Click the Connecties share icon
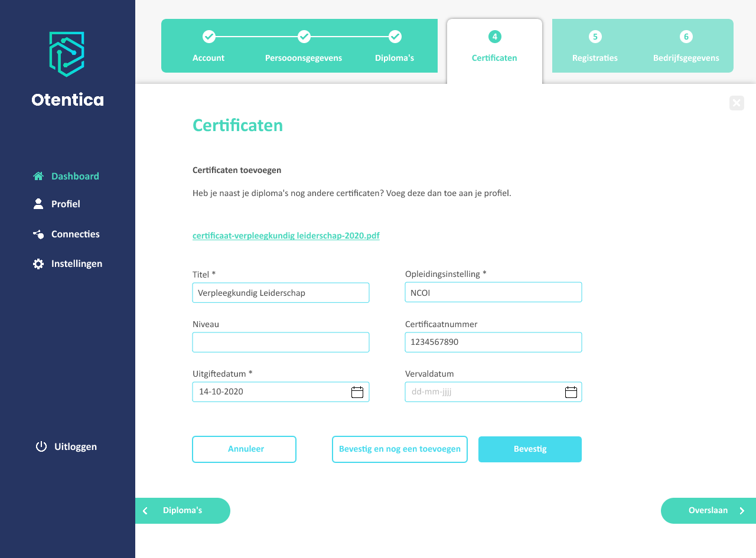The image size is (756, 558). pos(38,234)
